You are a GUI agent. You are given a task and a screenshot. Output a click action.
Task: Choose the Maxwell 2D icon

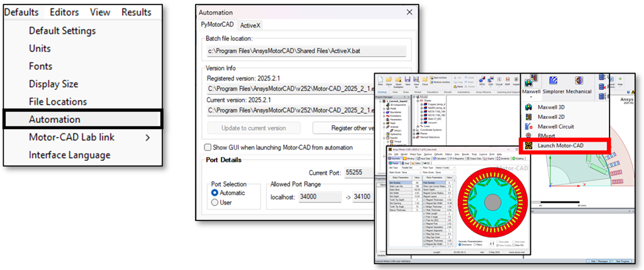point(528,117)
